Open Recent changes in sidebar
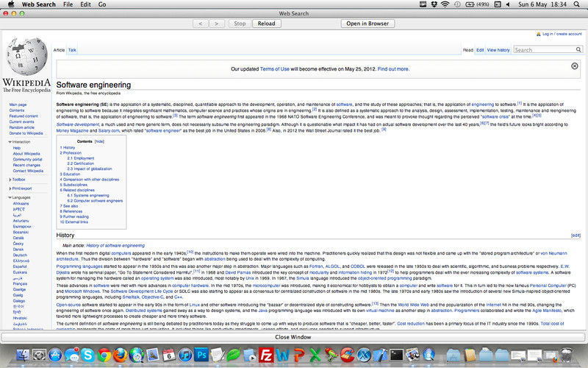This screenshot has width=588, height=368. point(26,165)
